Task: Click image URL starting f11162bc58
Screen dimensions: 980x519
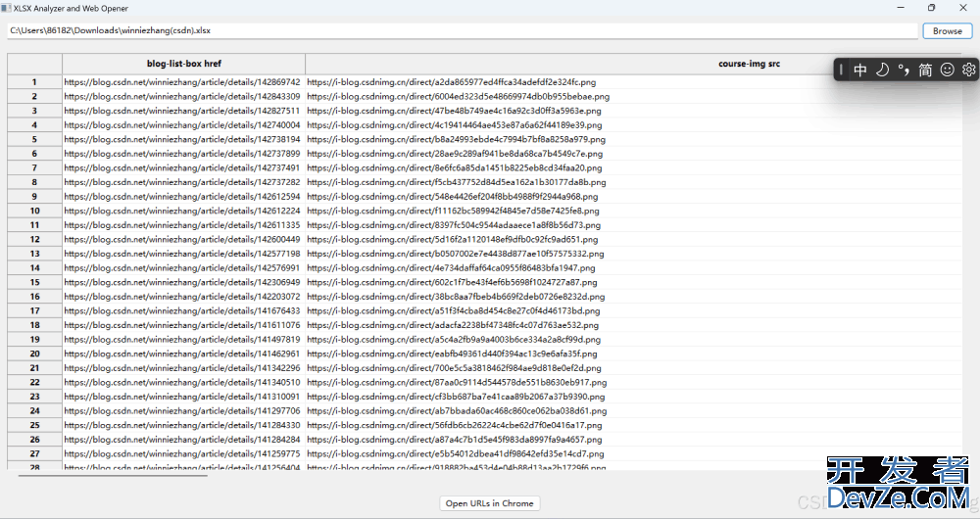Action: tap(453, 211)
